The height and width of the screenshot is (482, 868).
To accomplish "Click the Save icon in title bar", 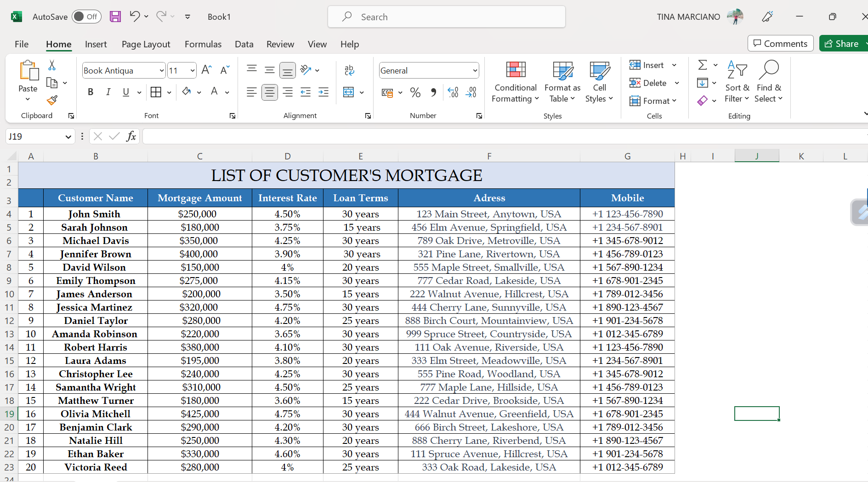I will click(115, 17).
